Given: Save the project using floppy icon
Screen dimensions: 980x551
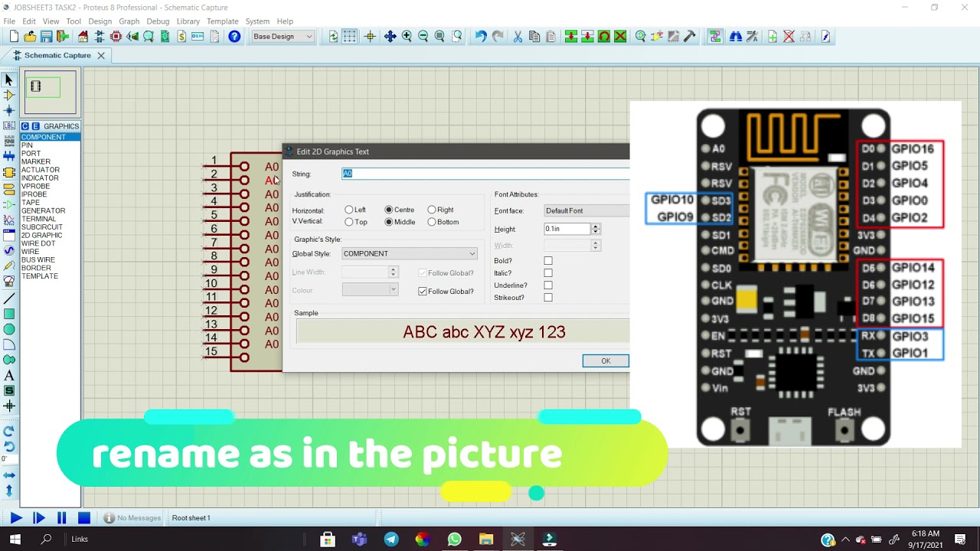Looking at the screenshot, I should pos(46,36).
